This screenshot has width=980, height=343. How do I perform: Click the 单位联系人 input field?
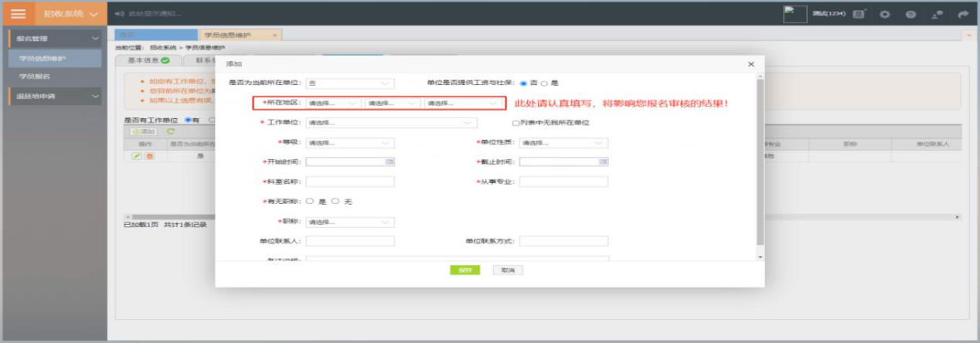pos(350,241)
